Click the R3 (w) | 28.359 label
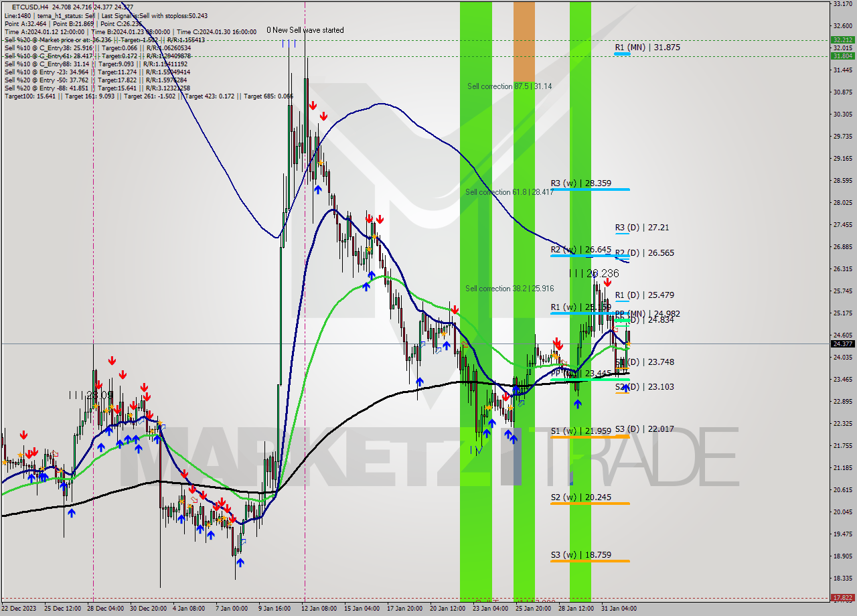Screen dimensions: 857x616 [x=580, y=183]
